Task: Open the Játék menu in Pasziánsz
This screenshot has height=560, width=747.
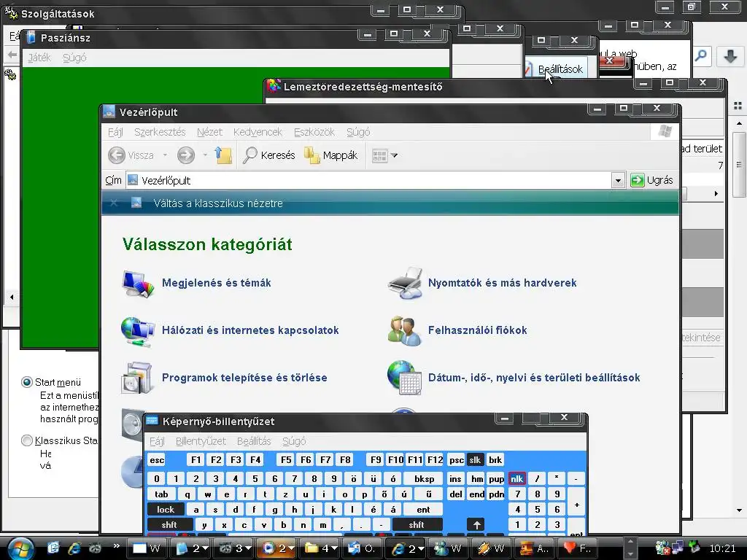Action: [x=39, y=58]
